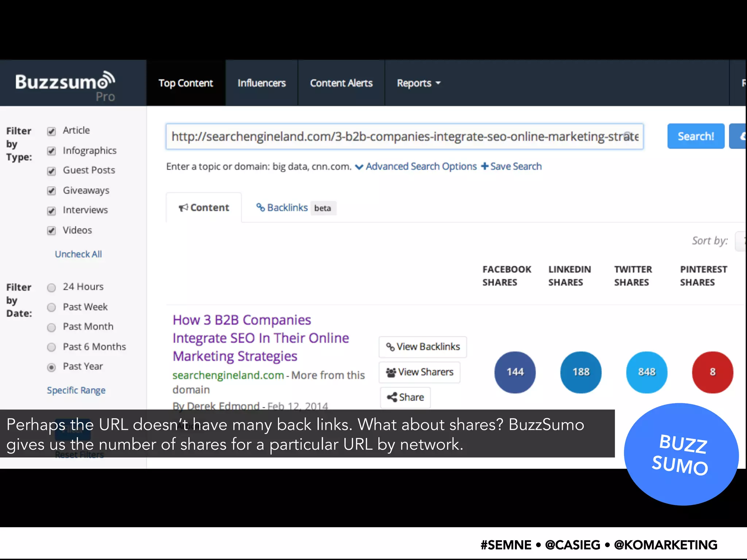The height and width of the screenshot is (560, 747).
Task: Click the TWITTER SHARES column header
Action: (633, 276)
